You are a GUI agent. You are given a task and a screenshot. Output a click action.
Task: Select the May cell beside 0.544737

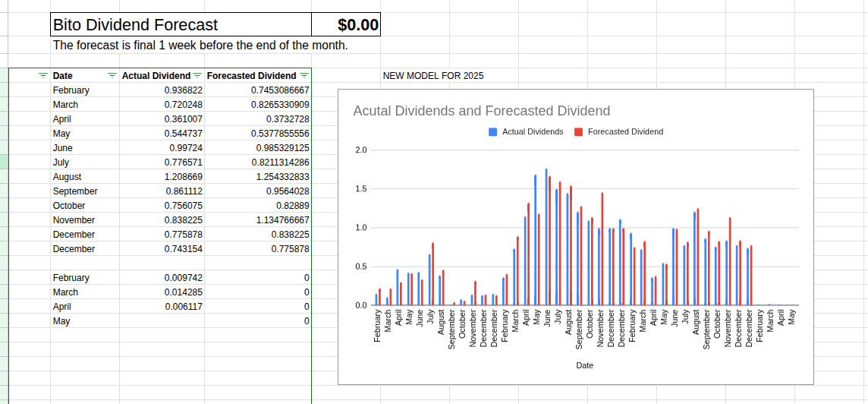pyautogui.click(x=85, y=134)
